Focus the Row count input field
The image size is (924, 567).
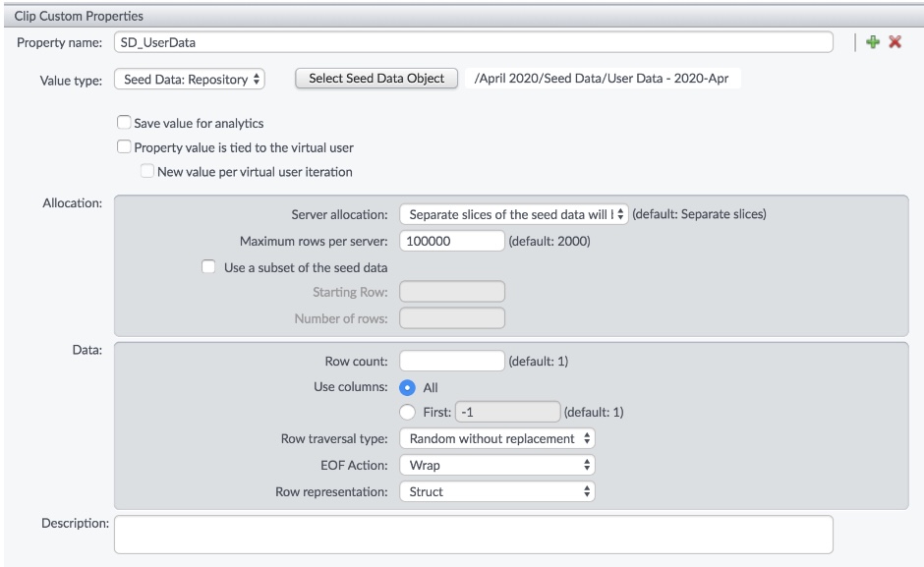click(452, 361)
